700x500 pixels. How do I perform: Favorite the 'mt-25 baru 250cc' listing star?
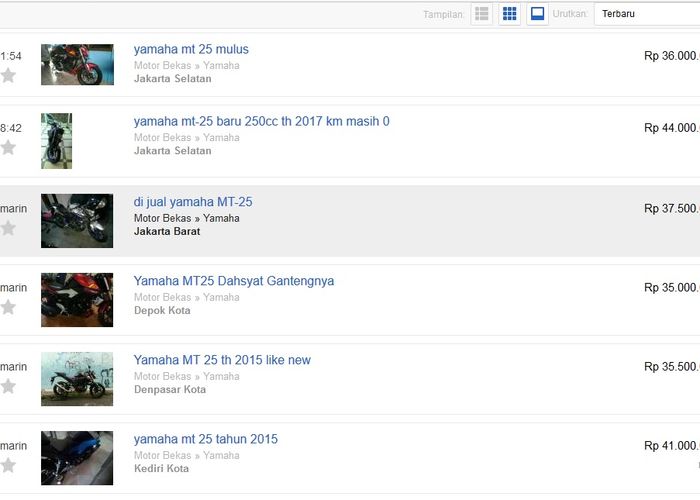tap(8, 147)
